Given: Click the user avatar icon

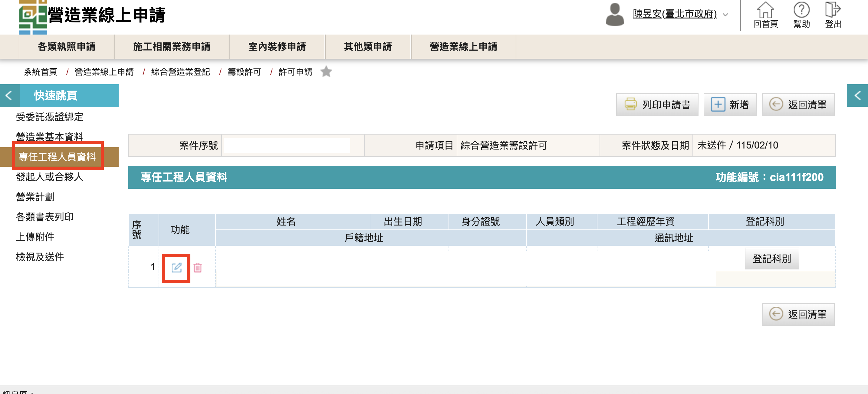Looking at the screenshot, I should click(615, 15).
